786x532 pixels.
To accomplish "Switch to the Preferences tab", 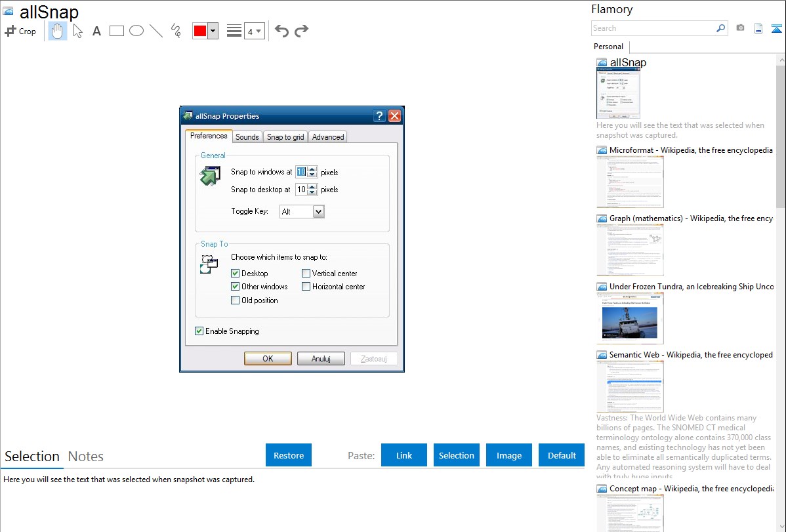I will tap(209, 136).
